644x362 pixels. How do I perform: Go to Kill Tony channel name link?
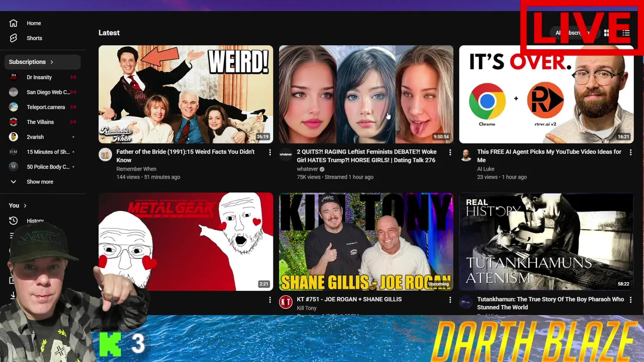click(307, 308)
